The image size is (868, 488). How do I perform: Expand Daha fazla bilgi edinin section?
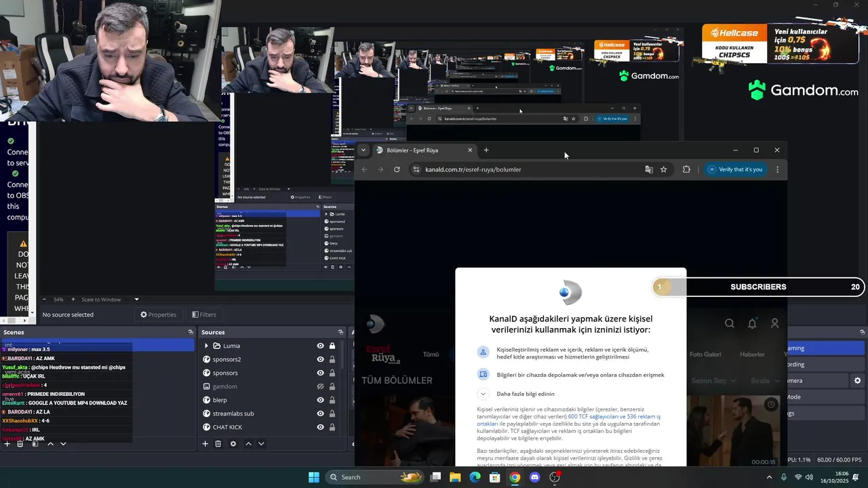click(483, 394)
